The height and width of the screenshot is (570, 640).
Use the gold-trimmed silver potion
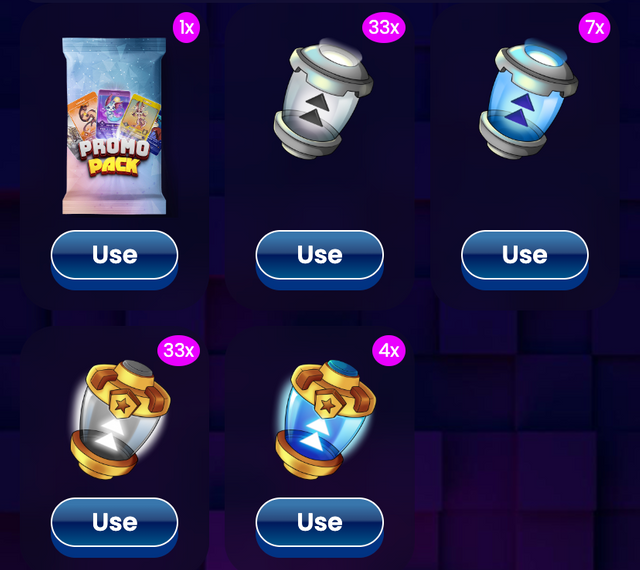(x=115, y=522)
